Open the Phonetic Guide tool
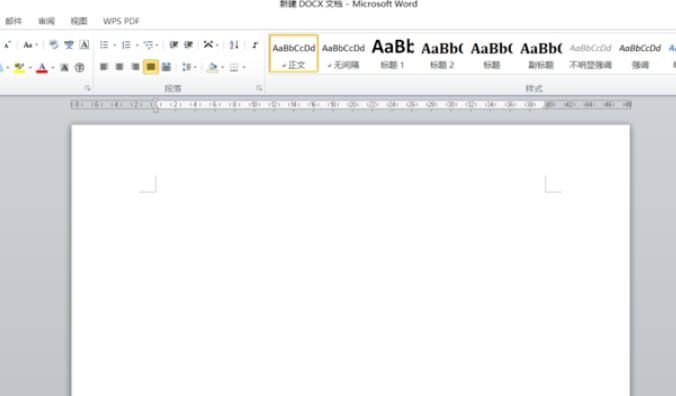 pos(69,45)
